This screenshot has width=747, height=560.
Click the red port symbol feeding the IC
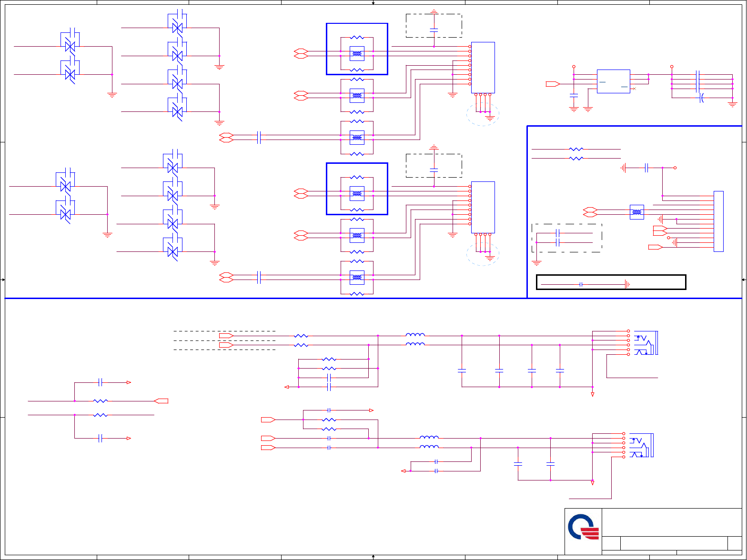(553, 84)
